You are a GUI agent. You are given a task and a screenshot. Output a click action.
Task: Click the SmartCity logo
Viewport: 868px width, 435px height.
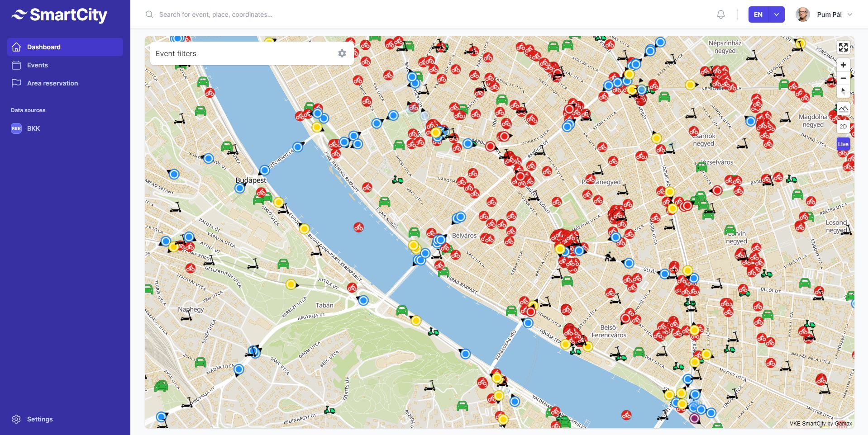(x=59, y=15)
